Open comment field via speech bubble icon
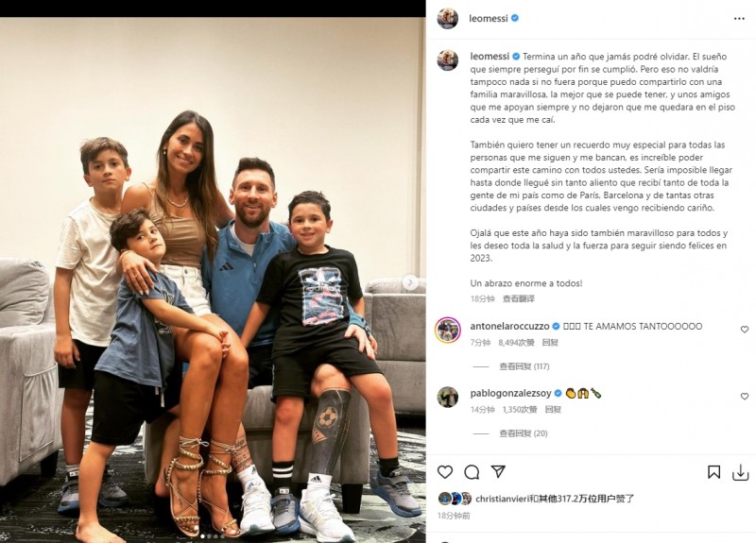Viewport: 756px width, 543px height. (472, 472)
